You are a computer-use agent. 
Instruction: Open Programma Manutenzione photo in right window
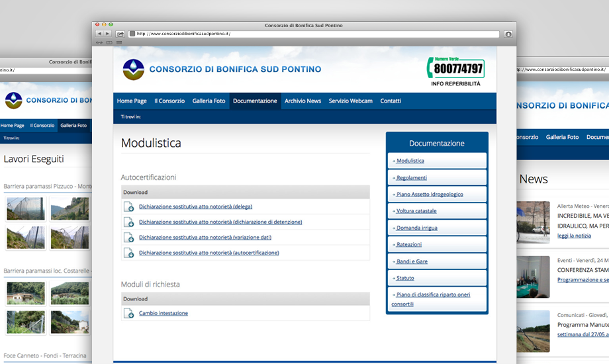(533, 331)
